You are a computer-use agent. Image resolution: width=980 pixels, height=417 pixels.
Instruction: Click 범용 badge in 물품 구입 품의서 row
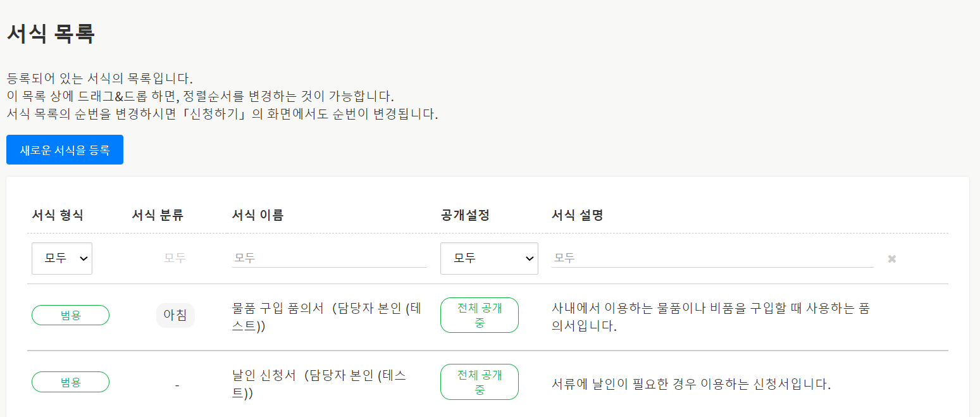click(x=70, y=315)
